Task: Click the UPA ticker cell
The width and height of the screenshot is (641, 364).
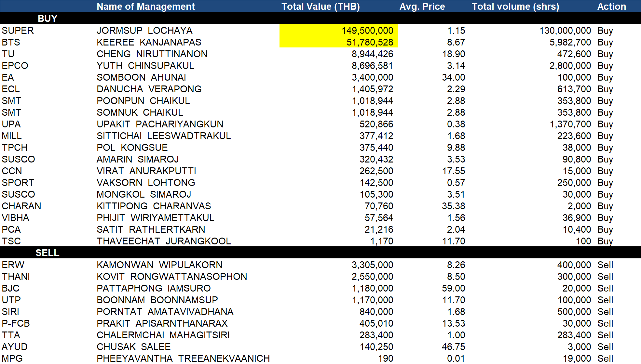Action: coord(11,124)
